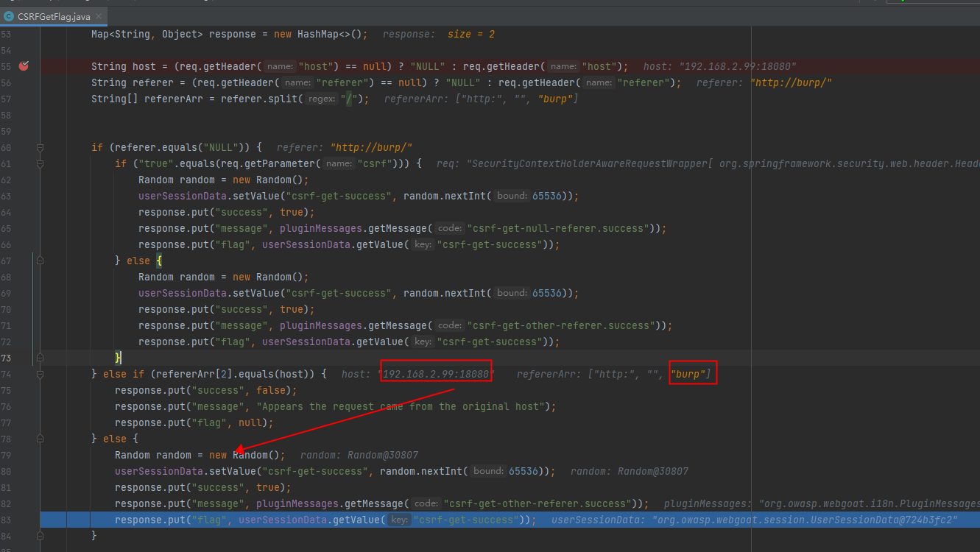Click the 'bound:' hint on line 63
980x552 pixels.
(x=511, y=196)
